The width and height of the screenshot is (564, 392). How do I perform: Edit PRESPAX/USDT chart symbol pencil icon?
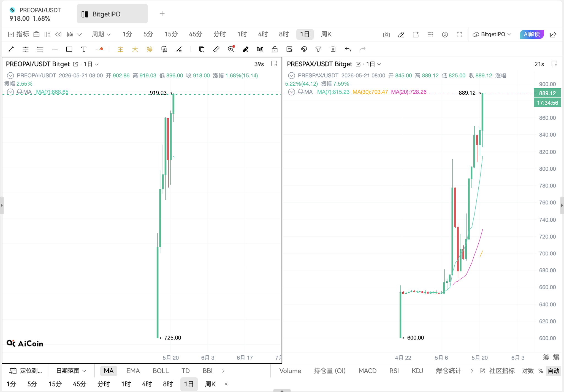pos(358,64)
